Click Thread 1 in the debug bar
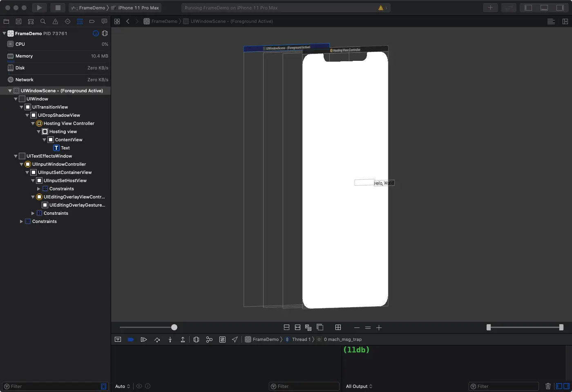Image resolution: width=572 pixels, height=392 pixels. (298, 339)
